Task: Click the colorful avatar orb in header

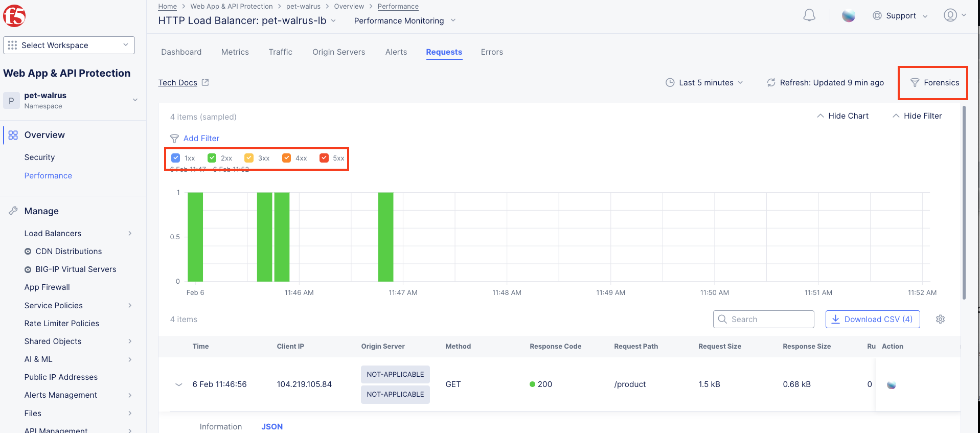Action: click(849, 16)
